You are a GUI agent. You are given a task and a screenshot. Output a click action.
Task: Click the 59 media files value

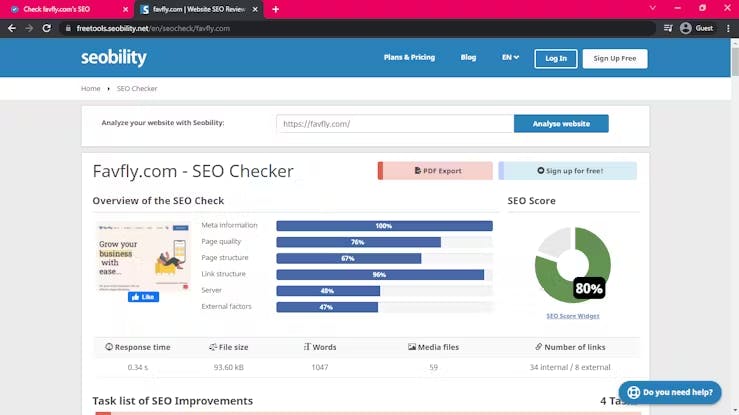pos(433,367)
